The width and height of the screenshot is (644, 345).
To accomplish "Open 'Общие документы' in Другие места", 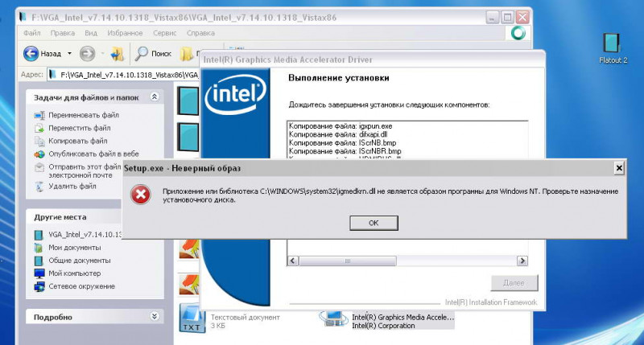I will click(x=79, y=261).
